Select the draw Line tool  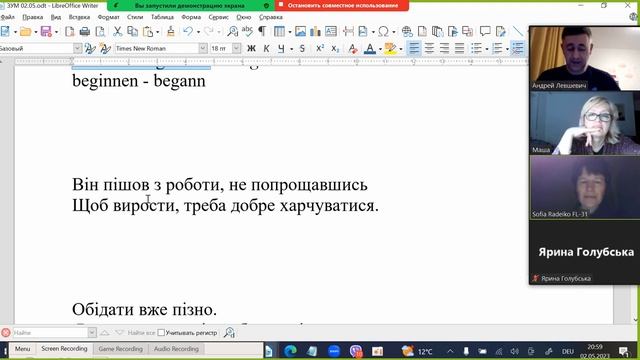click(518, 31)
